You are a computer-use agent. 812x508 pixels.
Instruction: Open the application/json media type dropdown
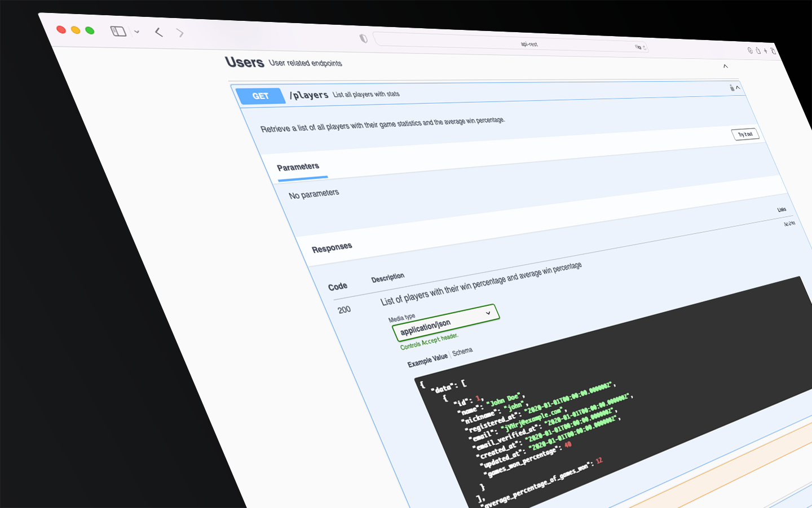click(x=445, y=322)
